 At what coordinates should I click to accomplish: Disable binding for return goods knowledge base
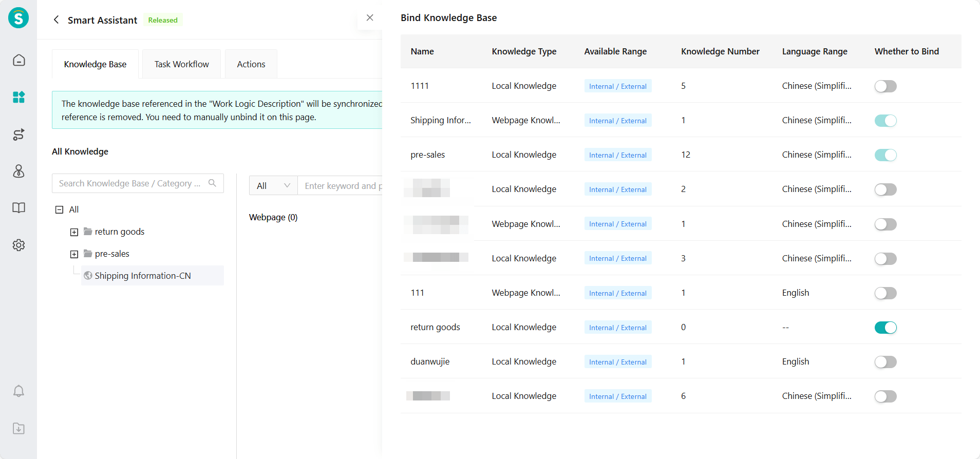[885, 328]
